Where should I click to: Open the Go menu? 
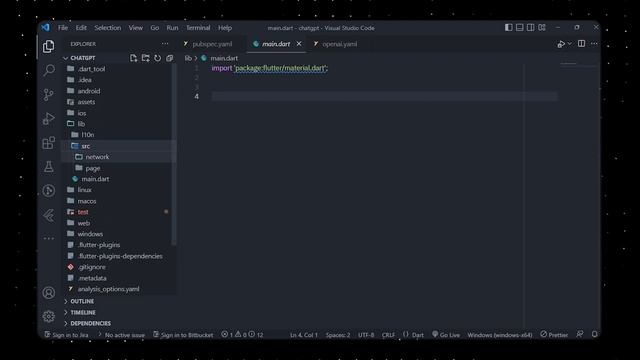pos(155,28)
